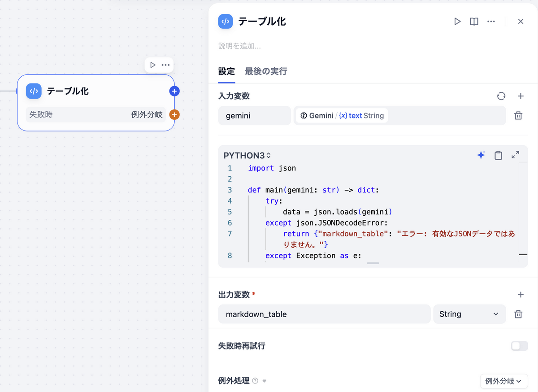Copy the Python code using the clipboard icon
This screenshot has width=538, height=392.
pos(498,155)
